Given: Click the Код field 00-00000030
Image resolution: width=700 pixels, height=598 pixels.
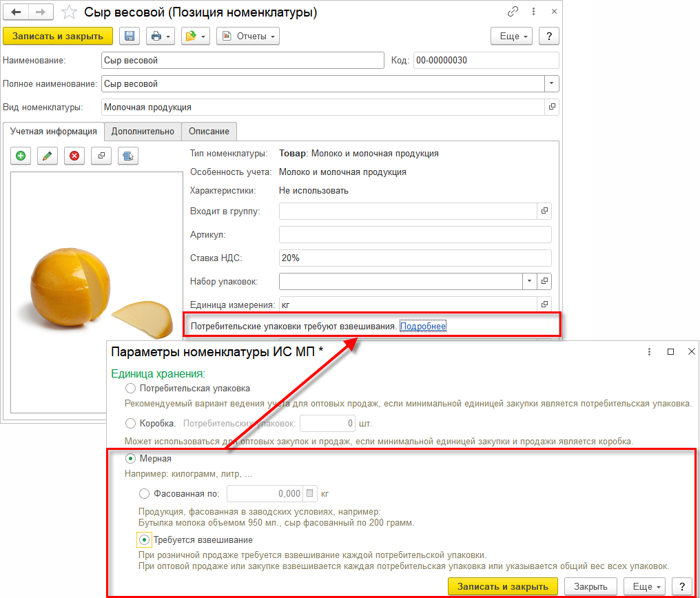Looking at the screenshot, I should coord(486,60).
